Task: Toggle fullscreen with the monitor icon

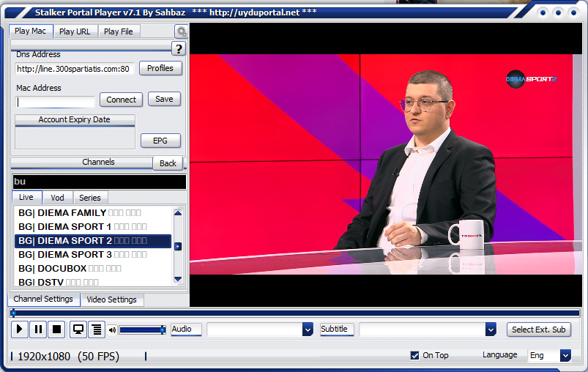Action: [78, 330]
